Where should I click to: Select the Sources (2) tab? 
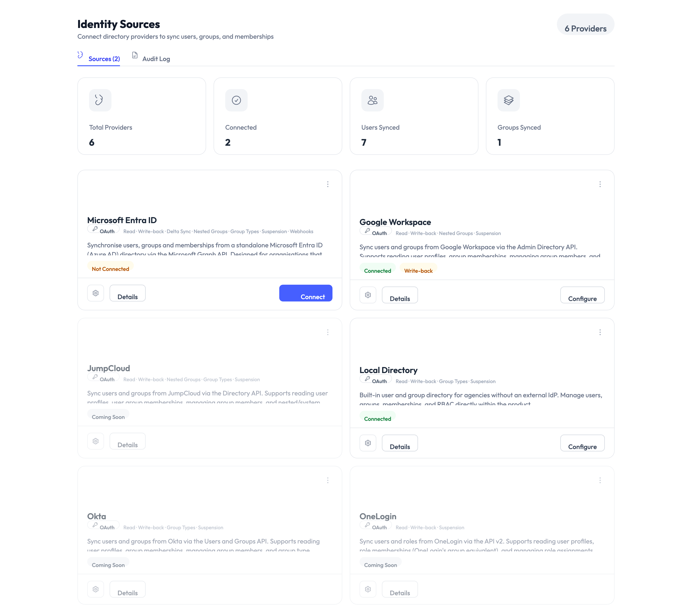104,59
